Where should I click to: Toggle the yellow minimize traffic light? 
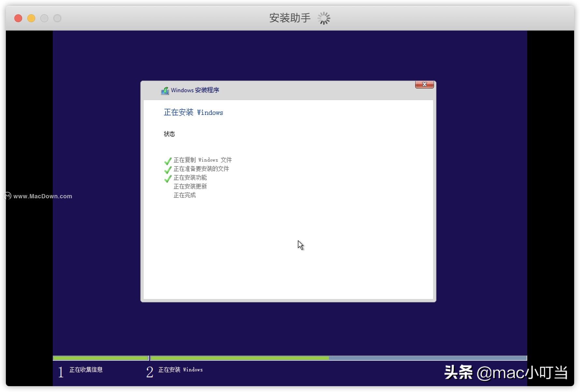tap(31, 18)
